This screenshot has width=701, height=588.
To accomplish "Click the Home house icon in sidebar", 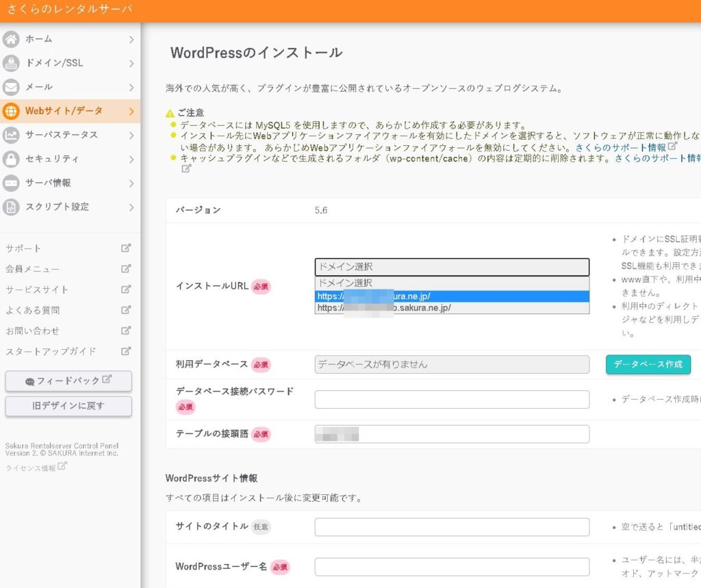I will 11,39.
